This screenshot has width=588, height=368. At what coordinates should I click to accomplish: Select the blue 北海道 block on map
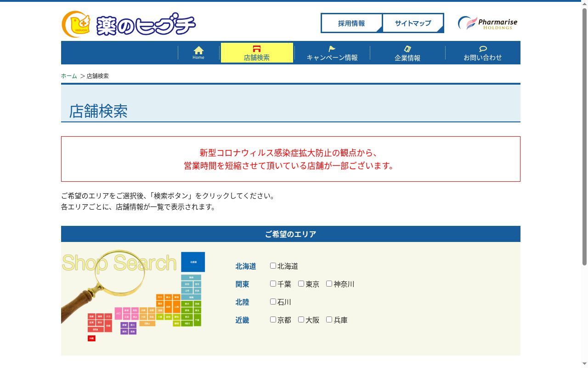click(193, 262)
